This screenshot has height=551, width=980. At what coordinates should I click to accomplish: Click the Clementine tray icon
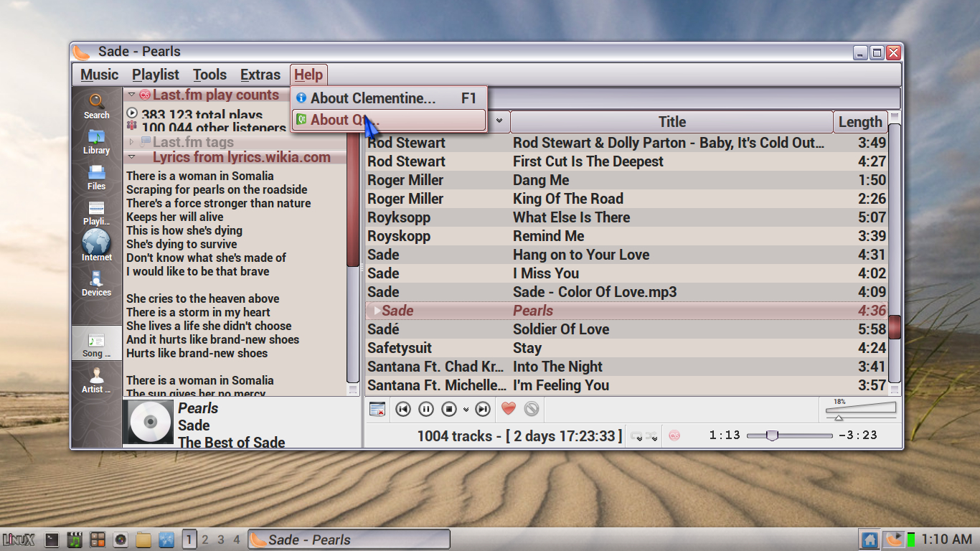tap(894, 540)
